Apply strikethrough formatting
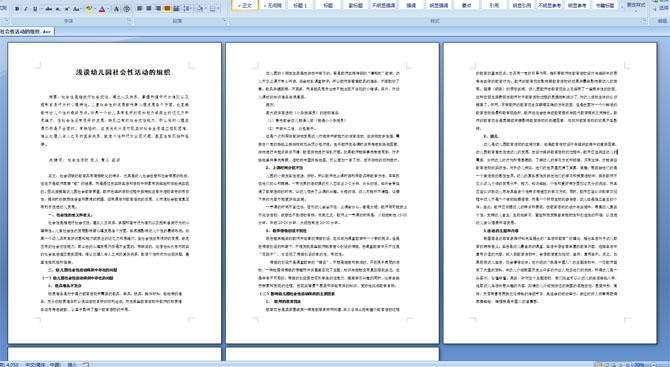 click(49, 9)
